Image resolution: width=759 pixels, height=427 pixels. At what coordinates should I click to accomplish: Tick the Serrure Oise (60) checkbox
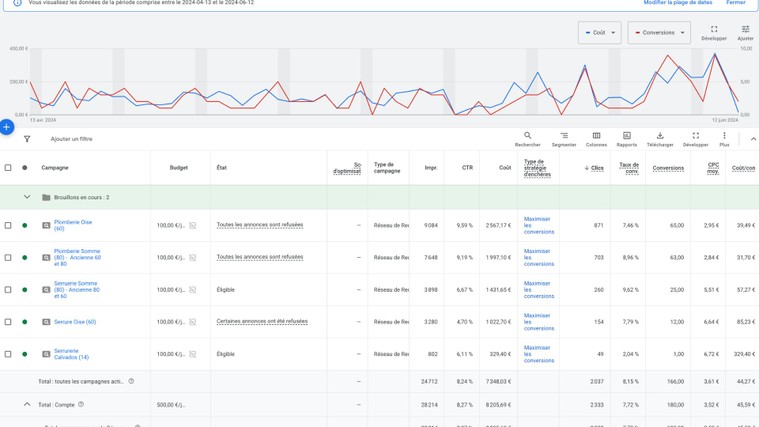8,322
